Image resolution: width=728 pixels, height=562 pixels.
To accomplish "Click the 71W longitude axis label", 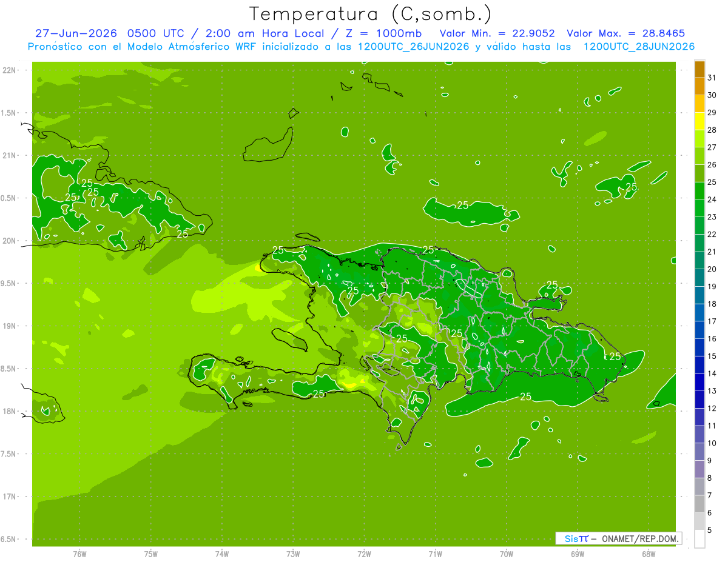I will pos(435,554).
